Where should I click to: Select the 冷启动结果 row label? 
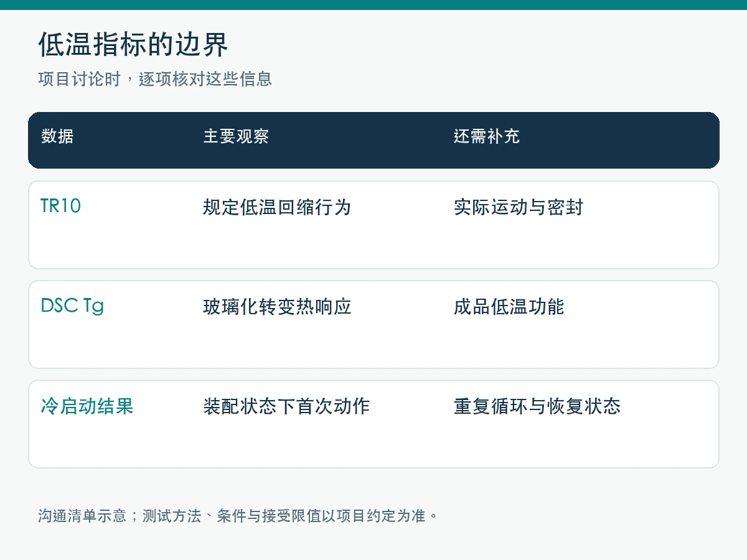pos(87,406)
